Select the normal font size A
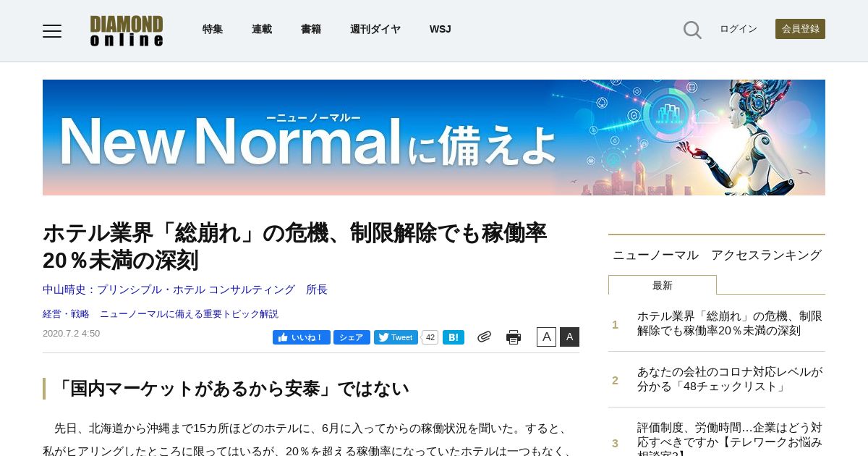Image resolution: width=868 pixels, height=456 pixels. [x=546, y=337]
